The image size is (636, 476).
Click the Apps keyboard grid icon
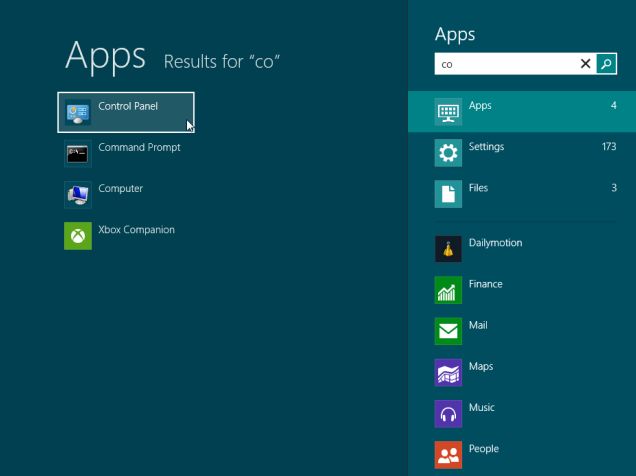tap(448, 112)
